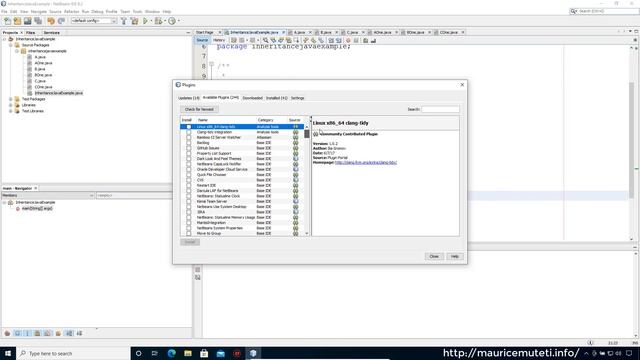Viewport: 640px width, 360px height.
Task: Click the Redo toolbar icon
Action: (61, 21)
